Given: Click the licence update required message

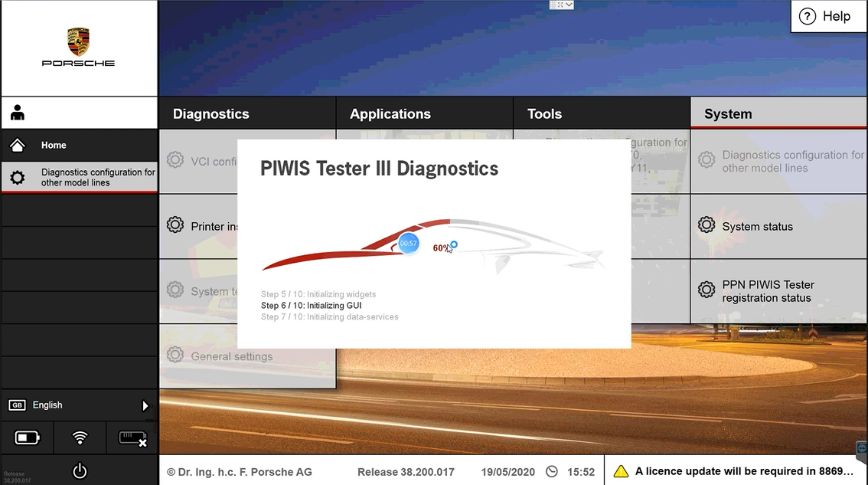Looking at the screenshot, I should [x=743, y=471].
